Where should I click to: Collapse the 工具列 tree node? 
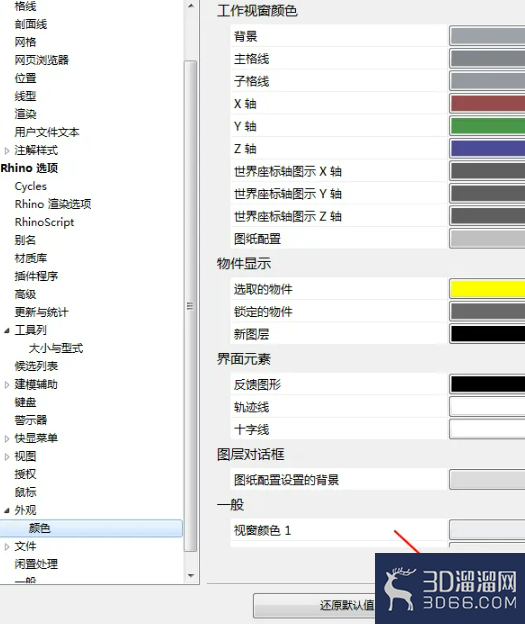coord(7,330)
